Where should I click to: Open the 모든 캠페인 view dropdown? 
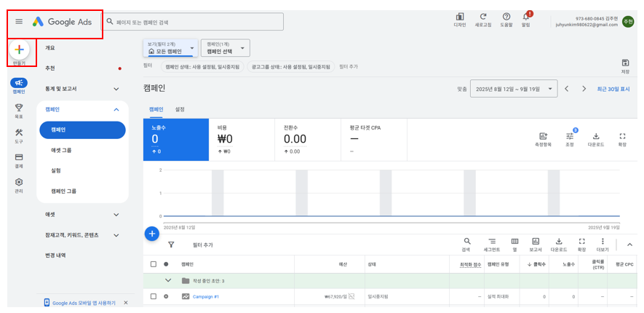click(170, 48)
